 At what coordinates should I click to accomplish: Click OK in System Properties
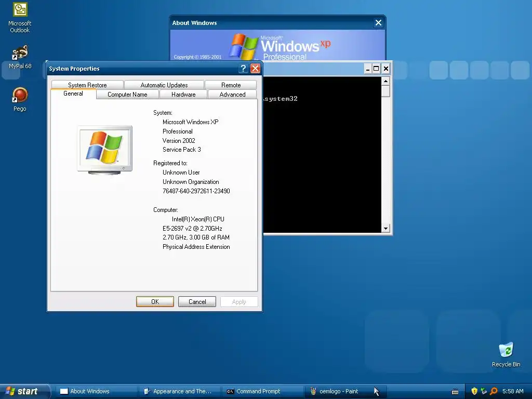(155, 302)
